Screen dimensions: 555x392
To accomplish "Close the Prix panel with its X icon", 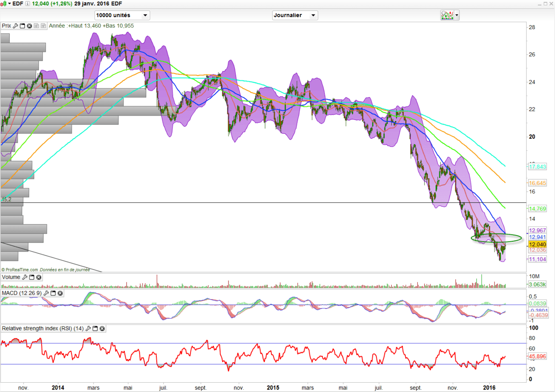I will [29, 26].
